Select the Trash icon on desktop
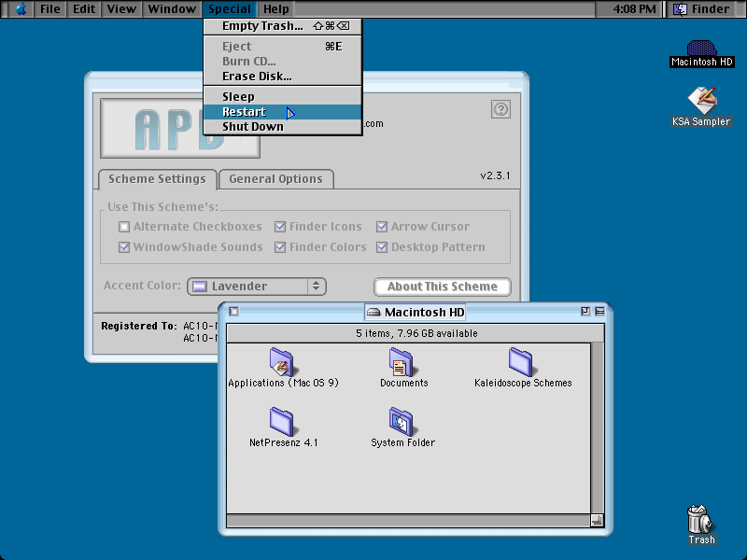 [x=700, y=519]
